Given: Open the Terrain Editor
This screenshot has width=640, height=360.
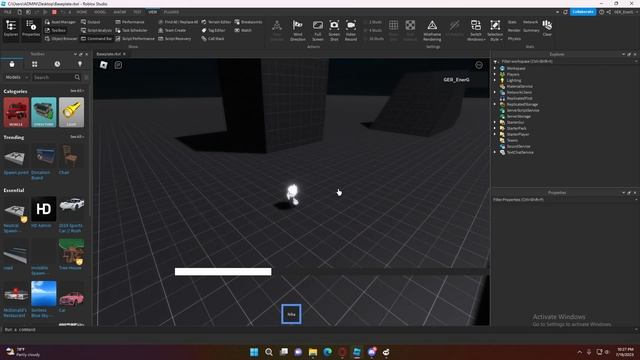Looking at the screenshot, I should coord(216,22).
